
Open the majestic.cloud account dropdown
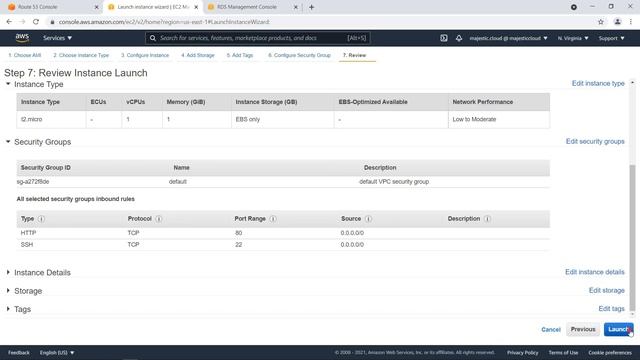(508, 38)
